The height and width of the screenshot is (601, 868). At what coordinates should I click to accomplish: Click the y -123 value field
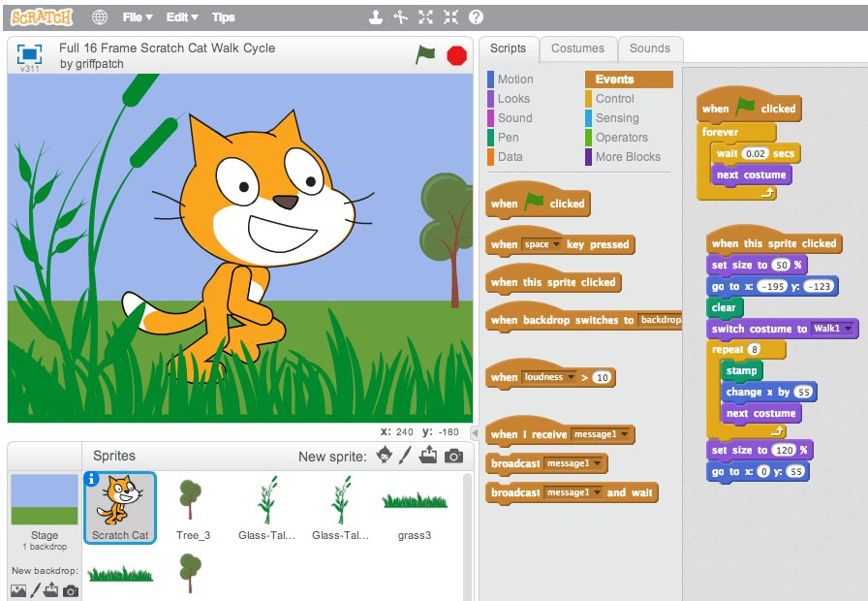[x=819, y=286]
